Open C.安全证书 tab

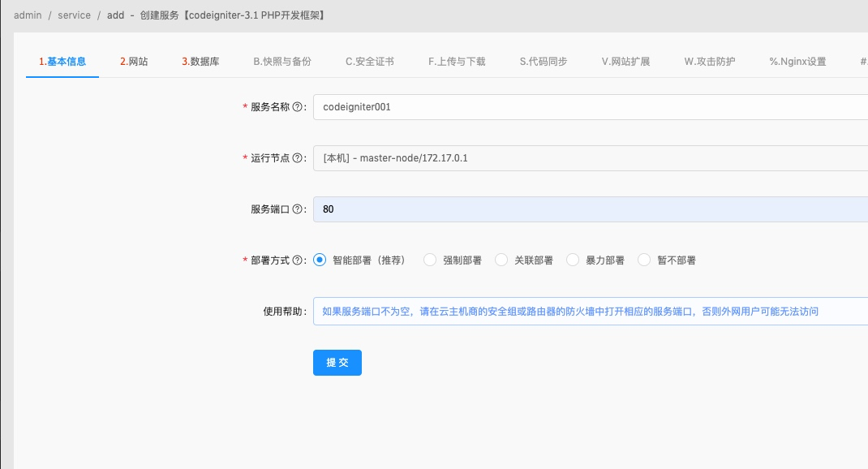point(370,62)
